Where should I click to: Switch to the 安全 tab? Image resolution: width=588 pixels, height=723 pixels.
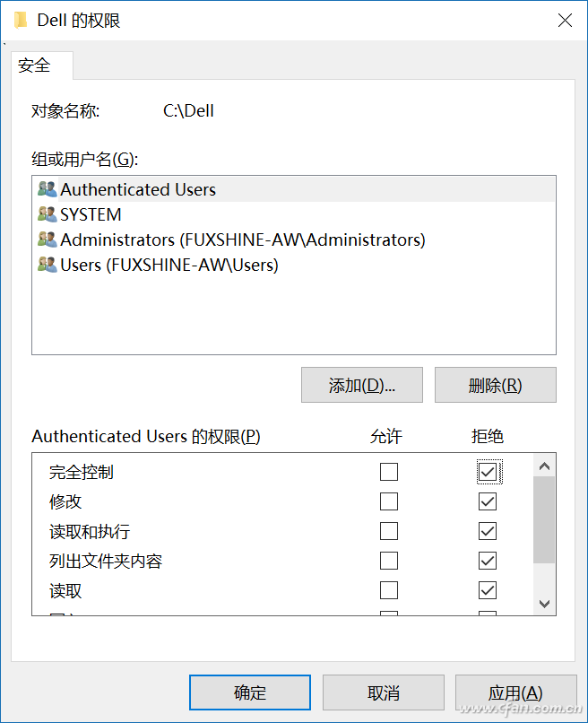[x=35, y=65]
